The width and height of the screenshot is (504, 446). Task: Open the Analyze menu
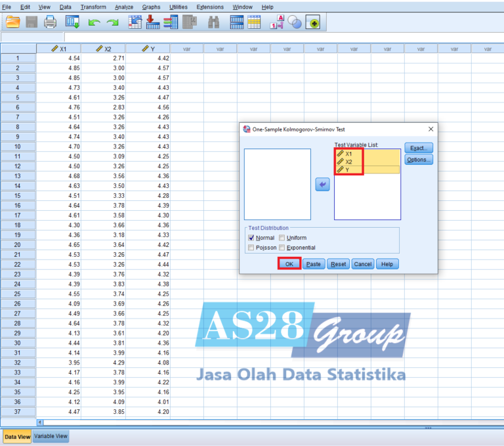pyautogui.click(x=123, y=7)
